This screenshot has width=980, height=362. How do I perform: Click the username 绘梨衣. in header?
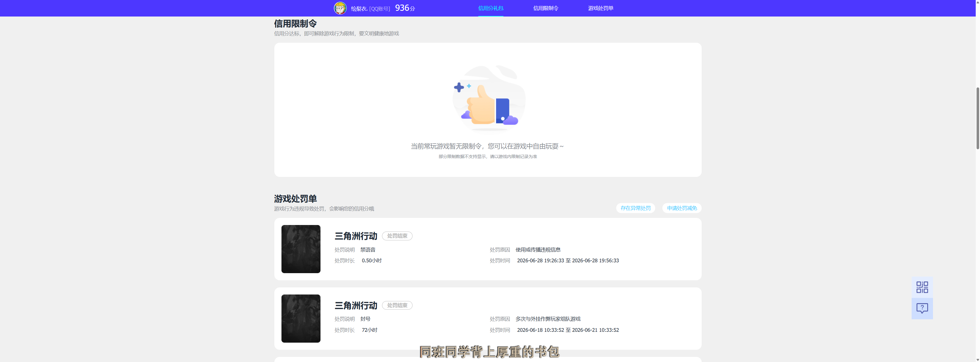[359, 8]
